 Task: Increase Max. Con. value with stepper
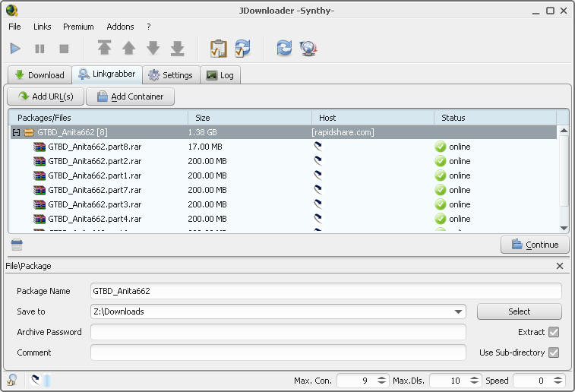pos(382,377)
